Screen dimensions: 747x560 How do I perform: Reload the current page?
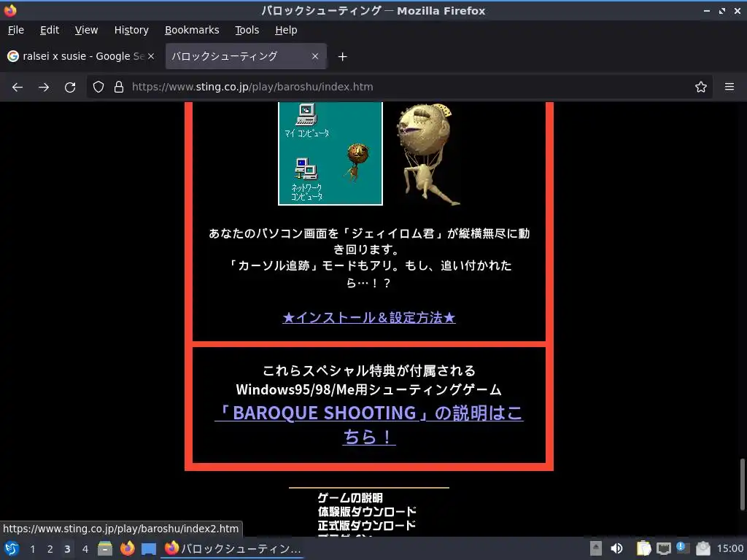(x=70, y=87)
